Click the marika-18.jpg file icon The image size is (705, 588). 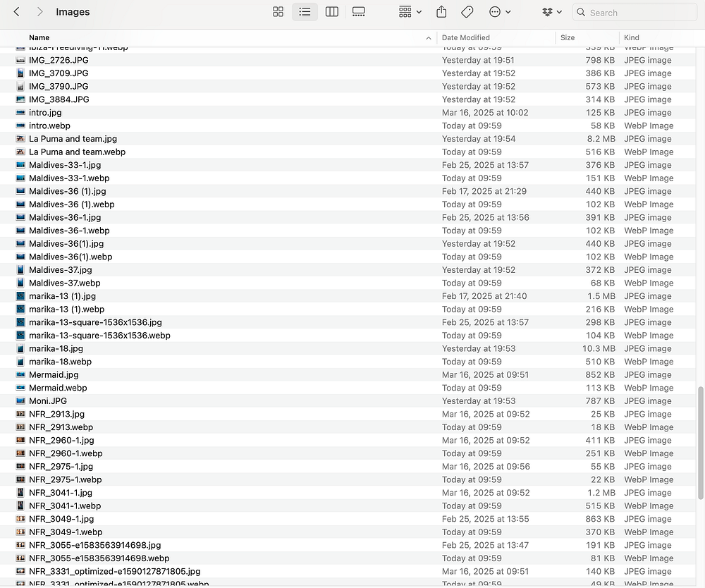click(20, 348)
